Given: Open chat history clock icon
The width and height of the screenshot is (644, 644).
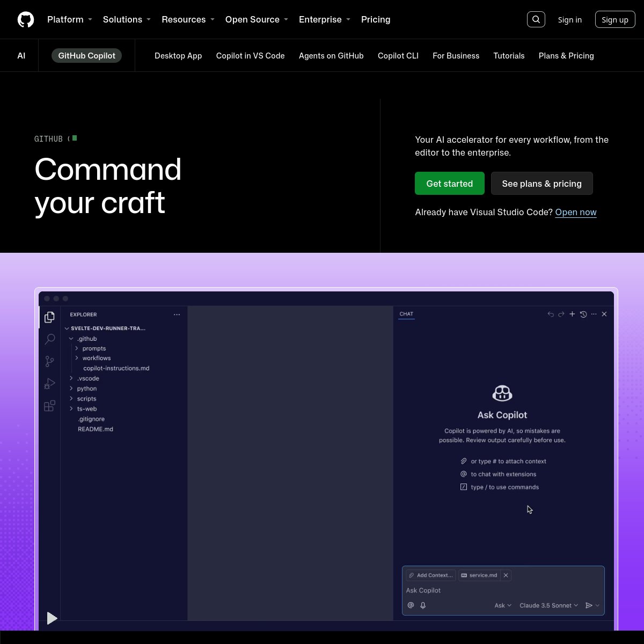Looking at the screenshot, I should click(583, 314).
